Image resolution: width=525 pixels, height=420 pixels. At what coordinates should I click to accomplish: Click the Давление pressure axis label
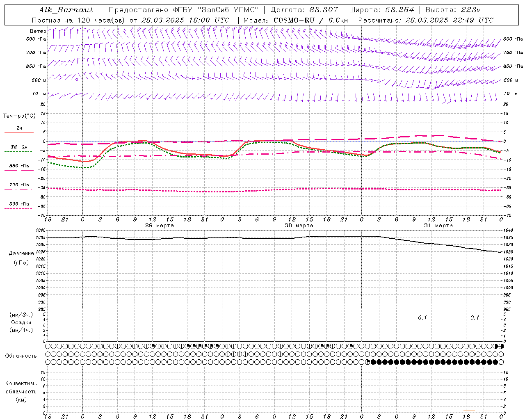[21, 253]
